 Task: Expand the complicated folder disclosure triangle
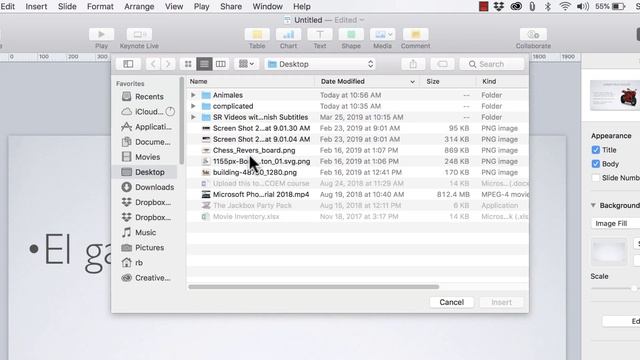click(193, 106)
